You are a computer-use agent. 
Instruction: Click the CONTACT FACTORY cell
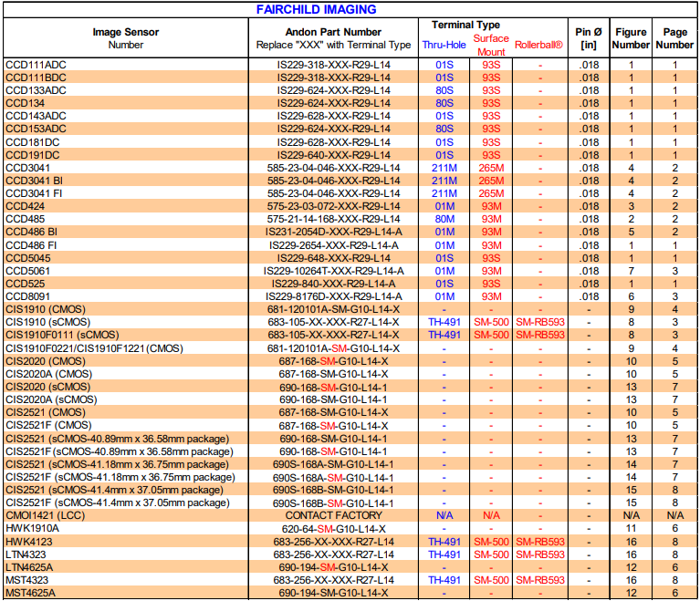tap(333, 515)
